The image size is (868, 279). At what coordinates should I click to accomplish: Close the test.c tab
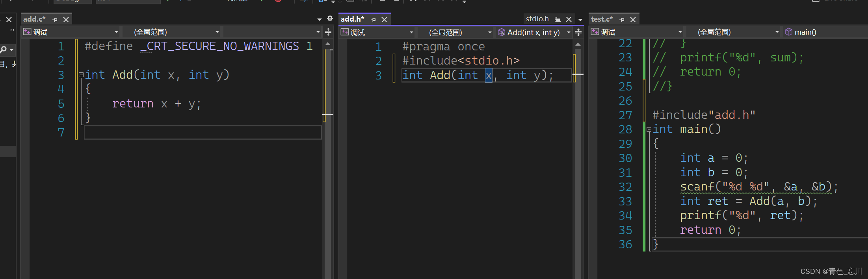tap(633, 19)
